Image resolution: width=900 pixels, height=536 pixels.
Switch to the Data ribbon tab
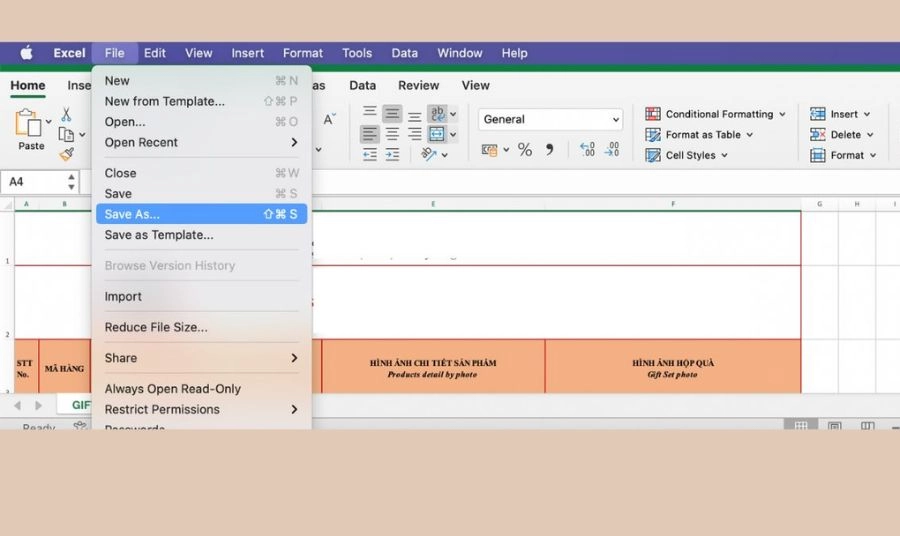point(362,86)
